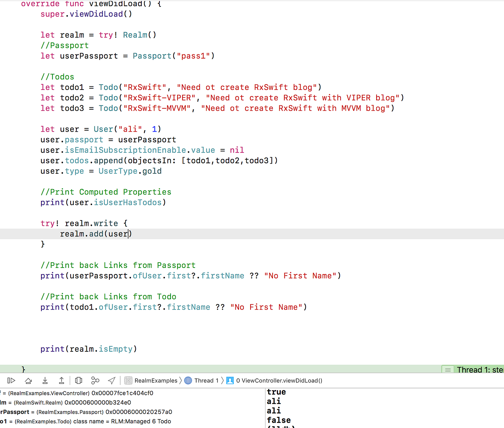Image resolution: width=504 pixels, height=428 pixels.
Task: Click the Continue program execution button
Action: [x=11, y=380]
